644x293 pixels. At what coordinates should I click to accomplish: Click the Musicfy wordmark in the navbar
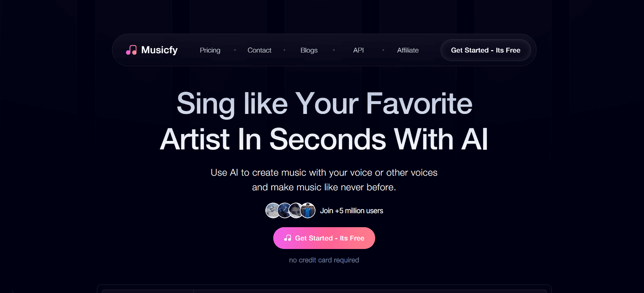click(159, 50)
